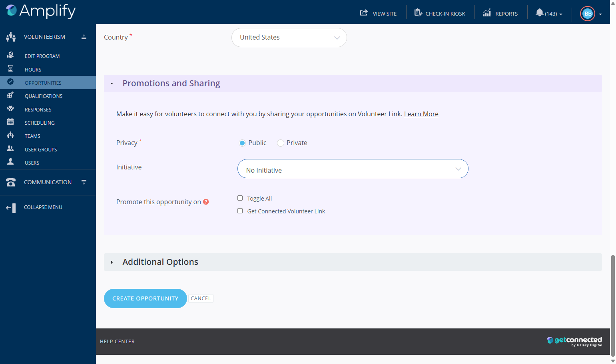Click the Reports chart icon
Viewport: 616px width, 364px height.
487,13
